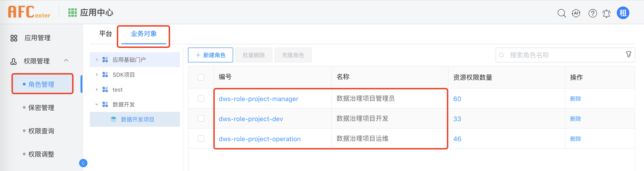Viewport: 644px width, 171px height.
Task: Open the AI assistant icon
Action: pyautogui.click(x=576, y=13)
